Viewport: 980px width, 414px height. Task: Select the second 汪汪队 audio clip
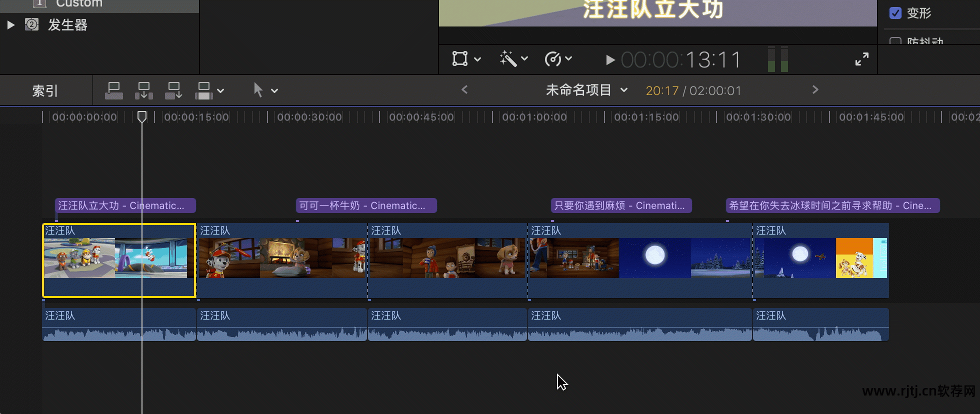[x=282, y=324]
